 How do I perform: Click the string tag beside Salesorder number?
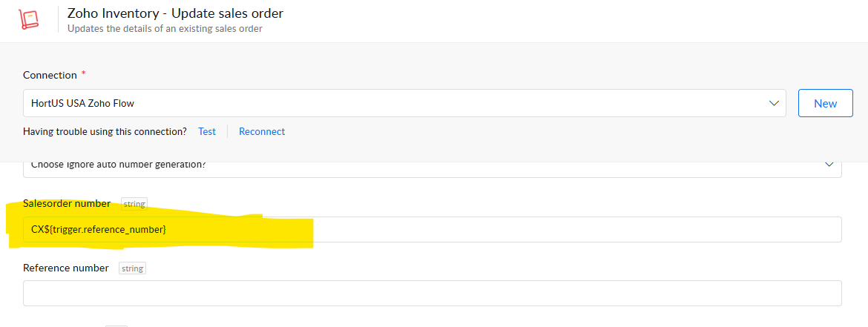click(134, 204)
